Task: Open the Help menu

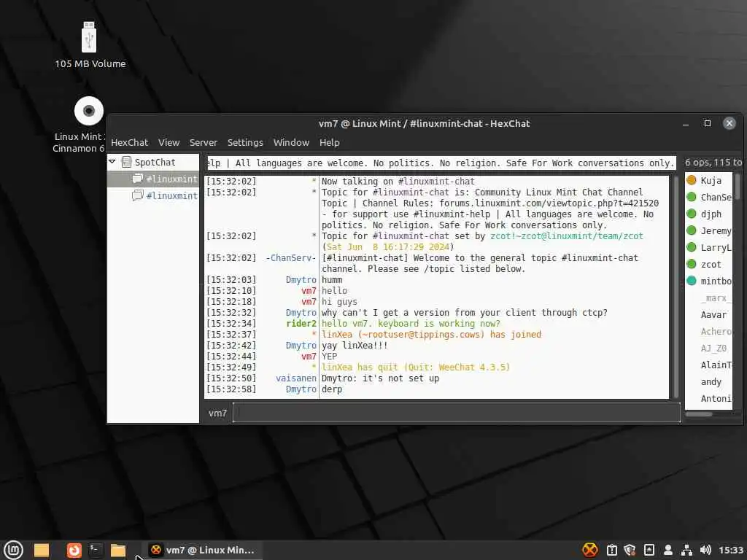Action: click(x=329, y=142)
